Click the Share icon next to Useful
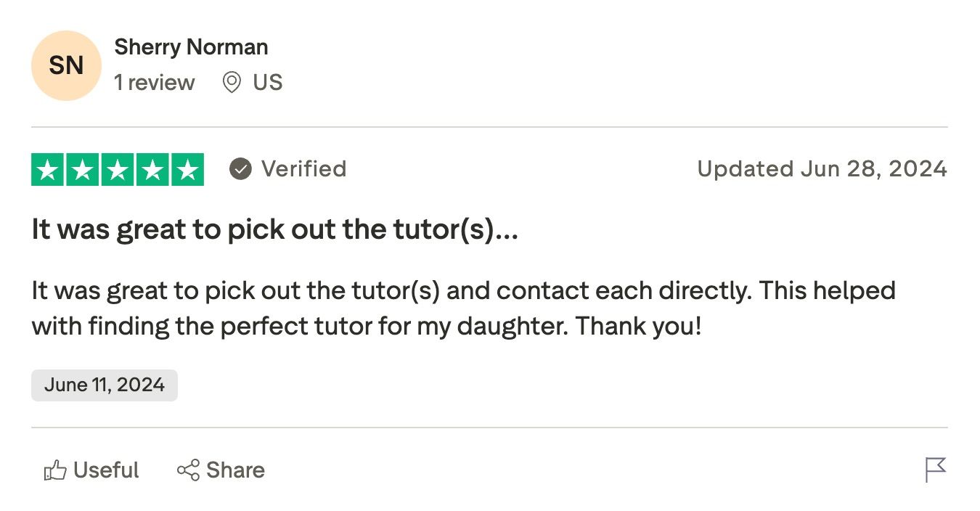The image size is (980, 511). click(188, 470)
